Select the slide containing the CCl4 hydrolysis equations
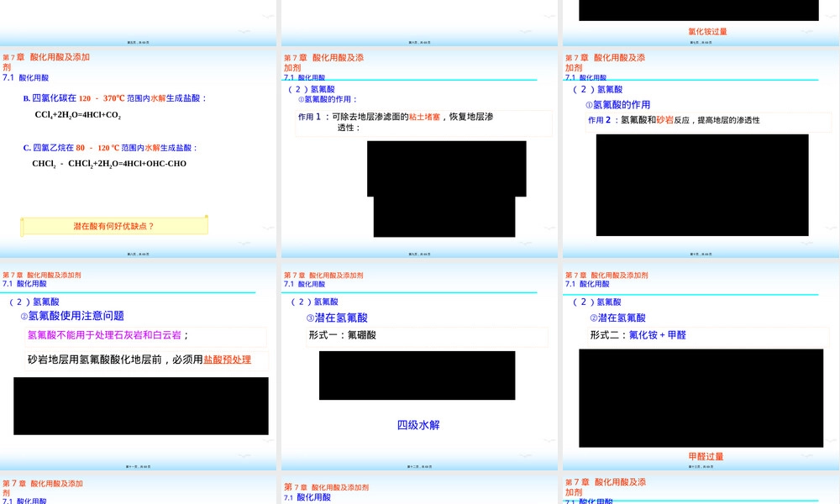Screen dimensions: 840x504 139,152
